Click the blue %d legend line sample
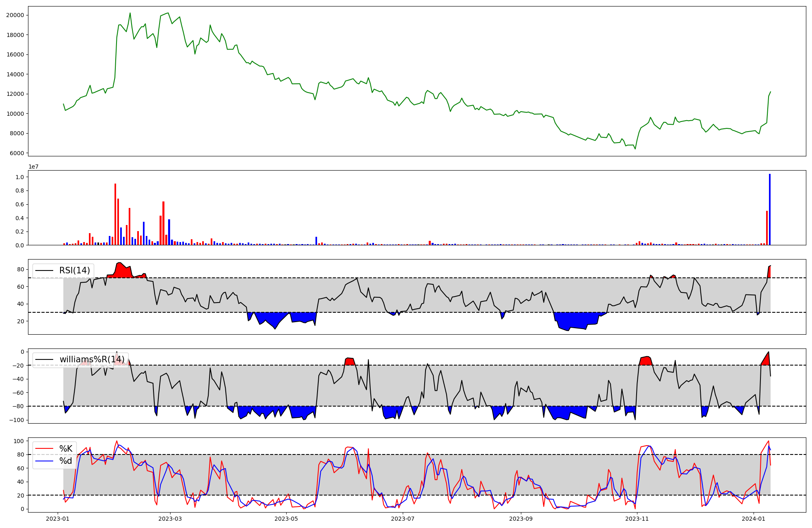The height and width of the screenshot is (528, 812). tap(44, 461)
